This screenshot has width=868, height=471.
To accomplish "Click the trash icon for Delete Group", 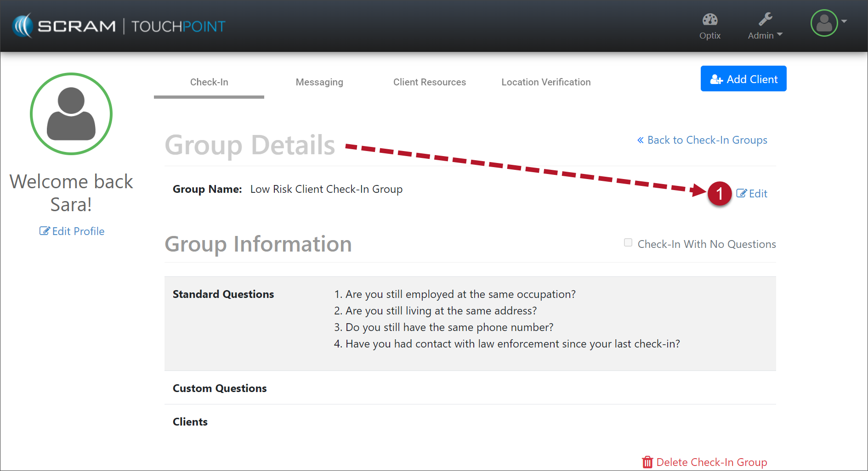I will pos(647,462).
